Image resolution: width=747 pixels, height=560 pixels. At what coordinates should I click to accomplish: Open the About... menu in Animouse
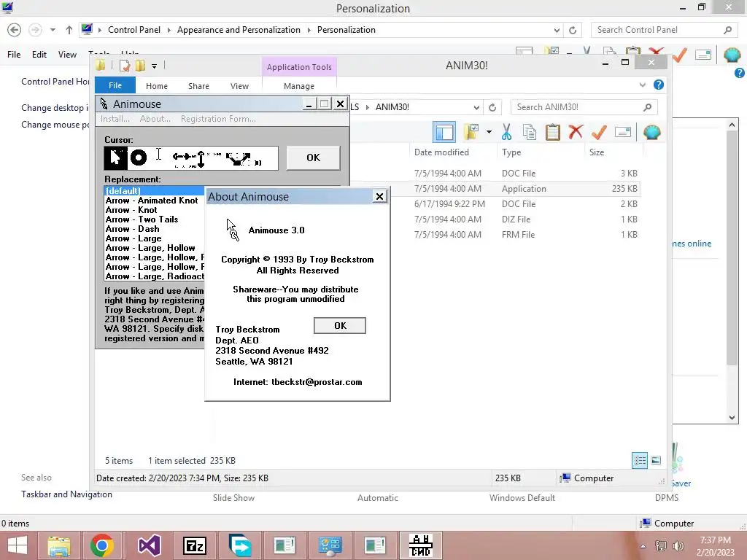tap(155, 119)
